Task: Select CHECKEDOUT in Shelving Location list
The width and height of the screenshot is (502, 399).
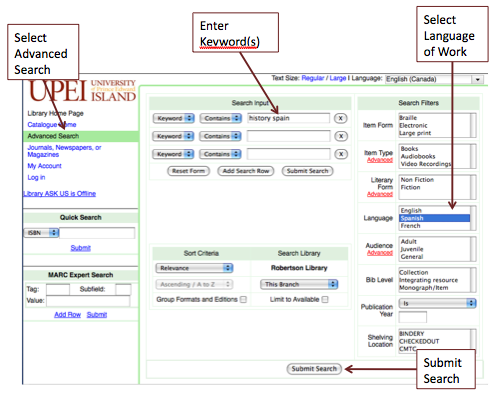Action: [419, 341]
